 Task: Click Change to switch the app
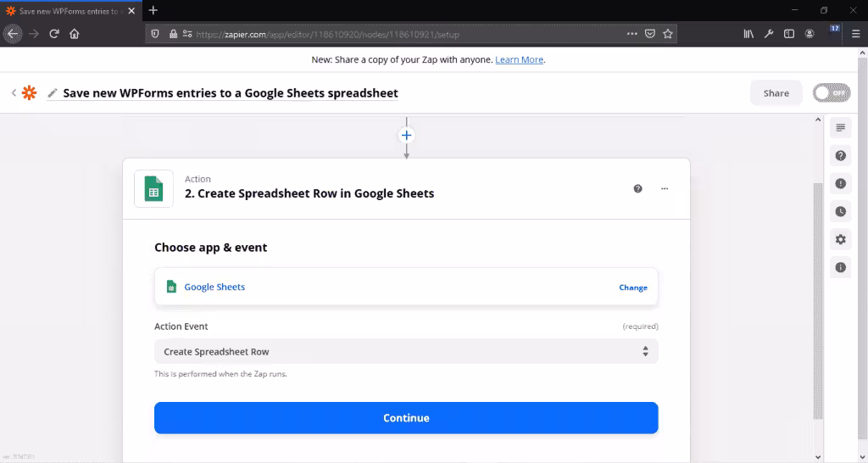point(632,287)
